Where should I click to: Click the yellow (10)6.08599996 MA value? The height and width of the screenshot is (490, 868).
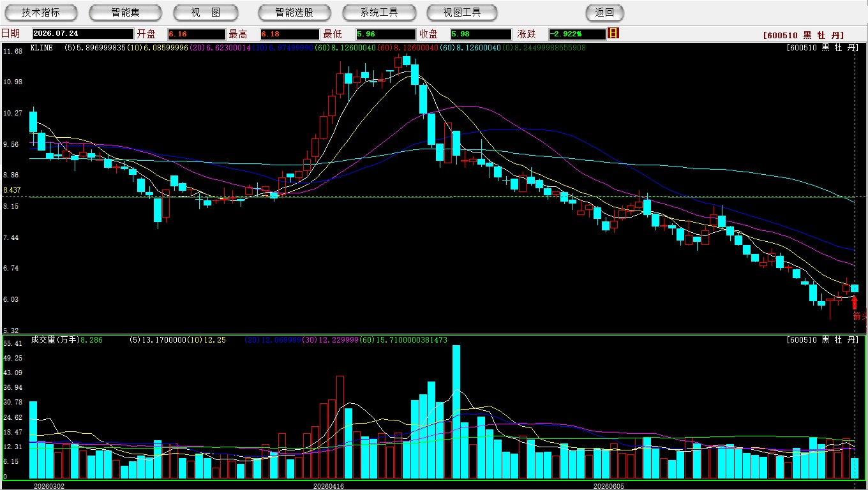coord(158,48)
